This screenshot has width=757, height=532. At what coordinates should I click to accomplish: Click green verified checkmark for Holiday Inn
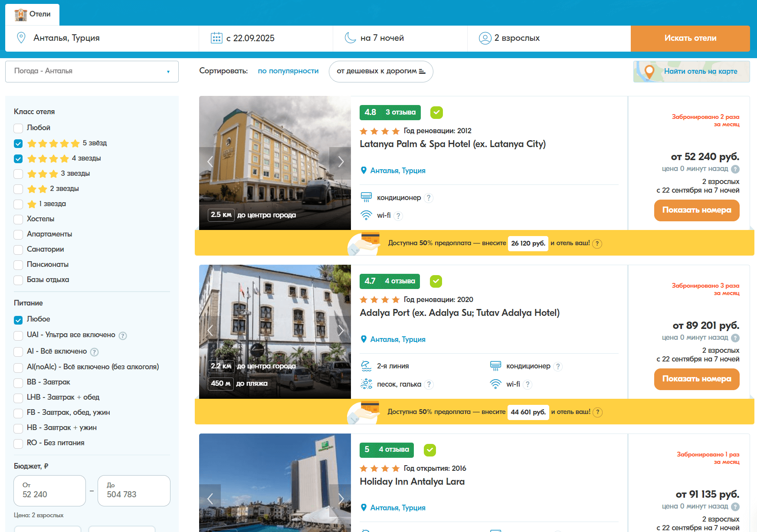pos(430,450)
